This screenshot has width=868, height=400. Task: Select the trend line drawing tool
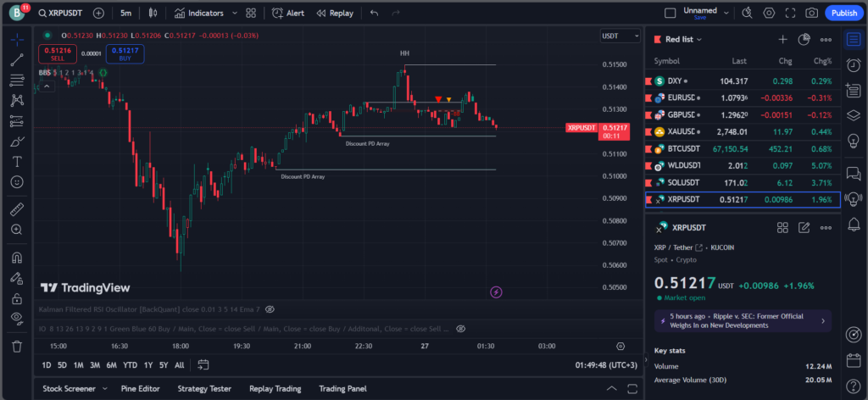click(x=17, y=60)
